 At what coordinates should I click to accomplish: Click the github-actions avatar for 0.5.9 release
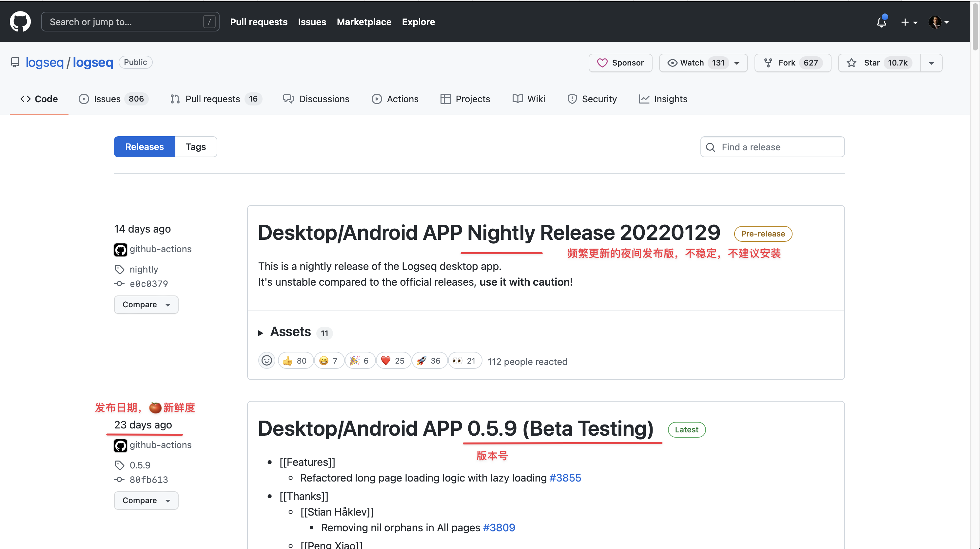(121, 445)
